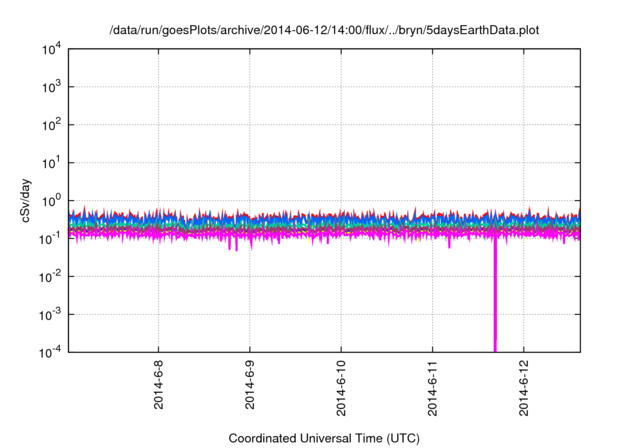
Task: Click the 10^3 y-axis tick label
Action: pyautogui.click(x=52, y=87)
